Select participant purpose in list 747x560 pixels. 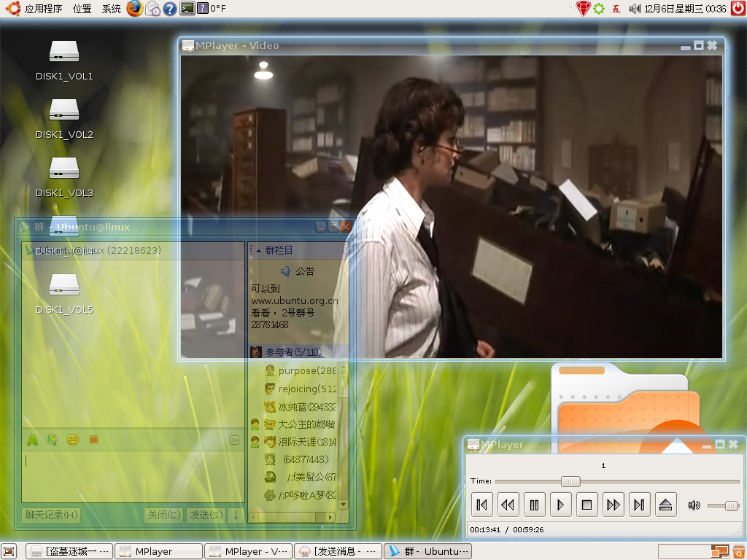tap(300, 370)
